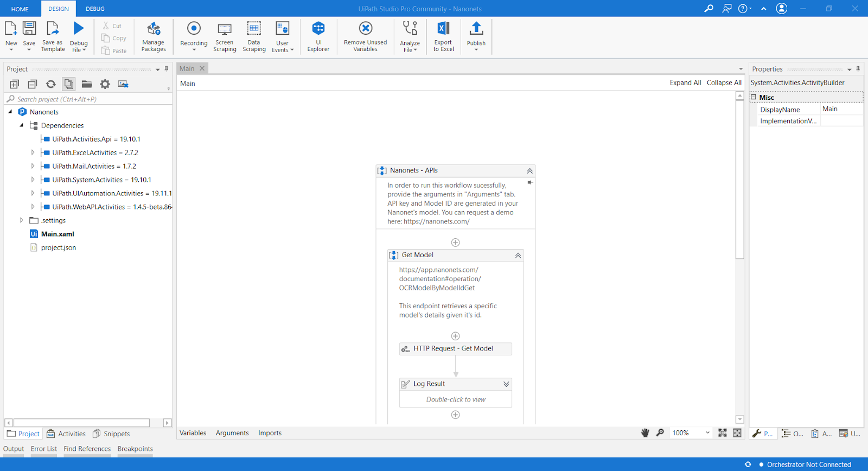
Task: Toggle the pan hand tool
Action: [645, 433]
